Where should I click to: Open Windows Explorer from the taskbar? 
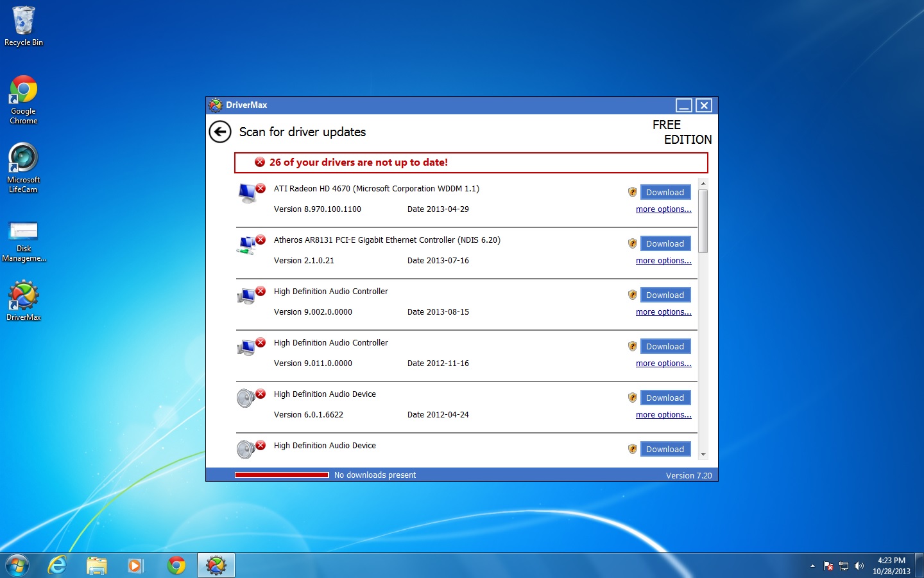click(x=97, y=566)
